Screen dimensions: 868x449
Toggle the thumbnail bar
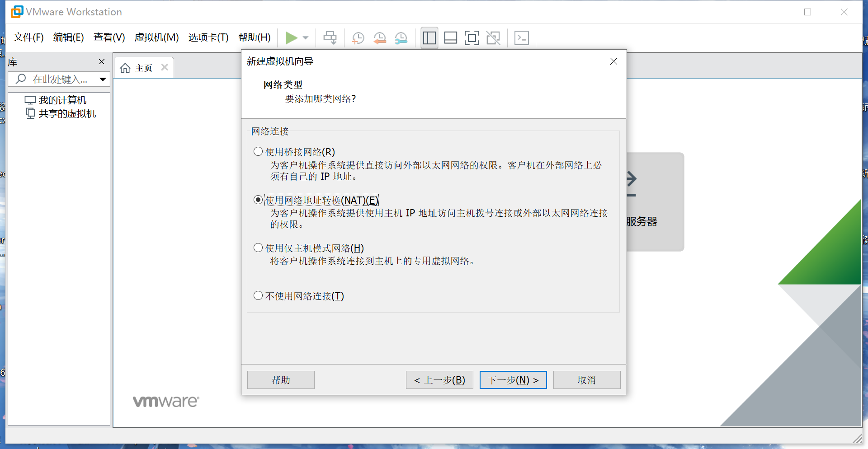(x=450, y=38)
